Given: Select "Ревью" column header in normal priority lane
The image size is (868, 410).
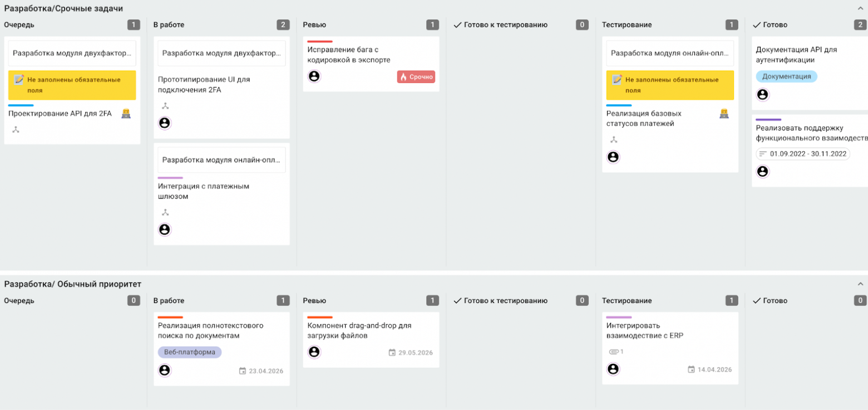Looking at the screenshot, I should click(314, 301).
